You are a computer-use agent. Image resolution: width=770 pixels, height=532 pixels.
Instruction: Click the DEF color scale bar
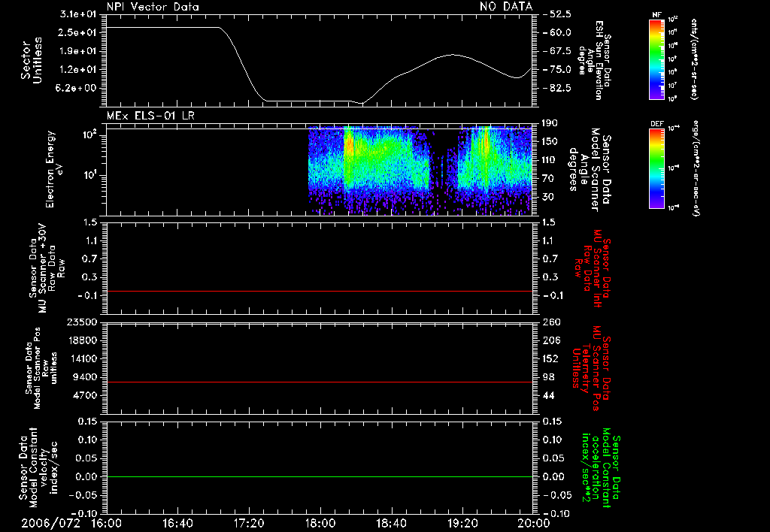[656, 168]
